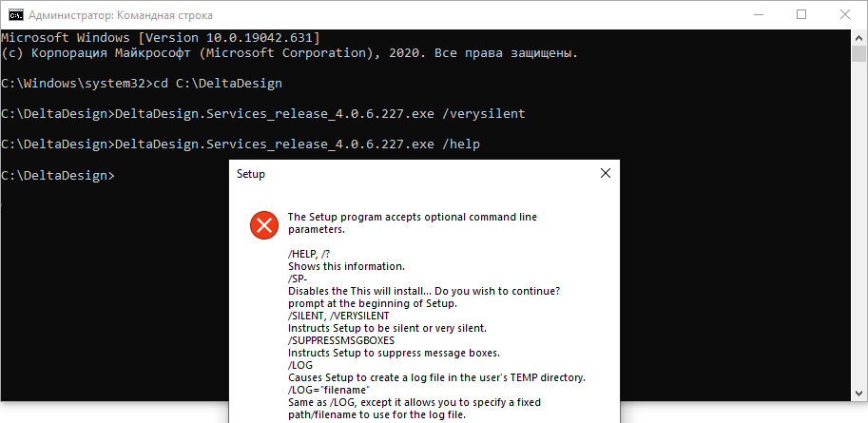
Task: Click 'The Setup program accepts optional command line' text
Action: pyautogui.click(x=413, y=217)
